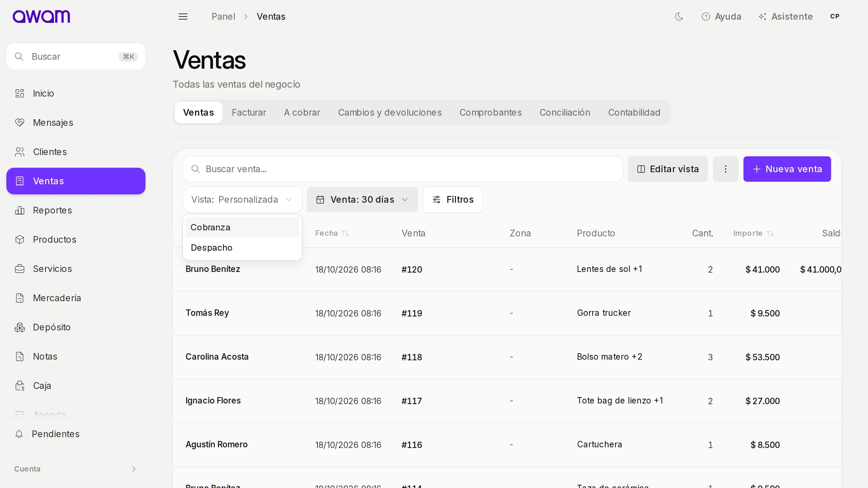
Task: Open sale #119 of Tomás Rey
Action: tap(411, 314)
